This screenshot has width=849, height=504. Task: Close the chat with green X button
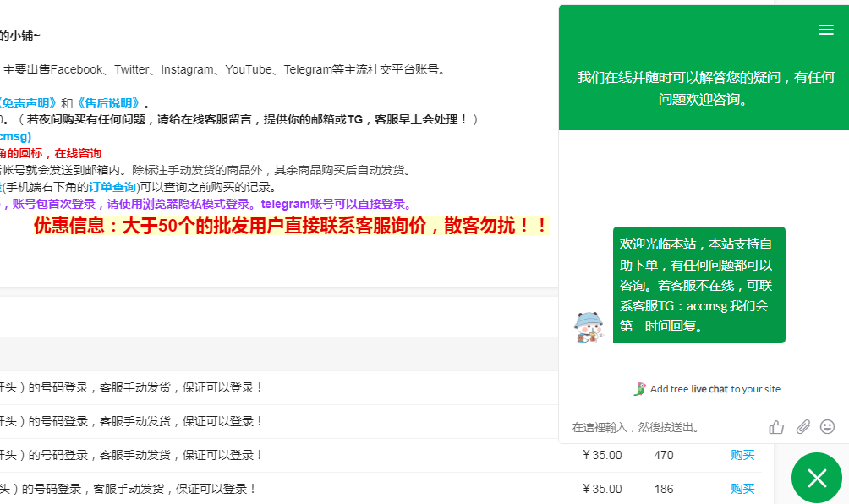point(817,478)
